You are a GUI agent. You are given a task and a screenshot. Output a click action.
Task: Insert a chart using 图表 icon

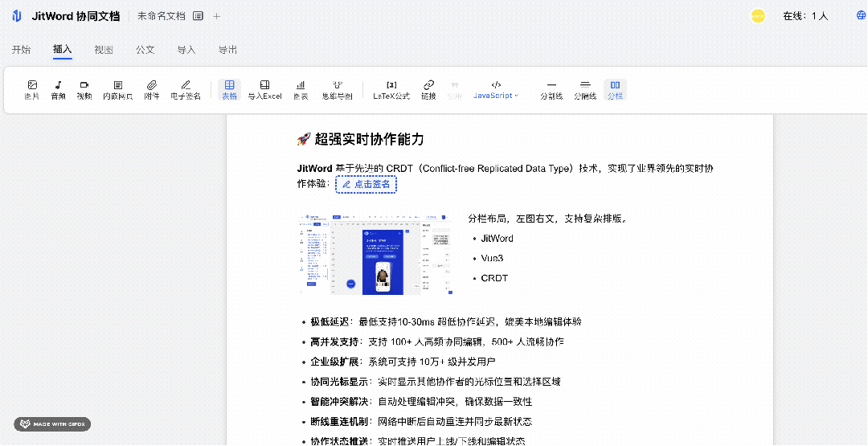[301, 90]
